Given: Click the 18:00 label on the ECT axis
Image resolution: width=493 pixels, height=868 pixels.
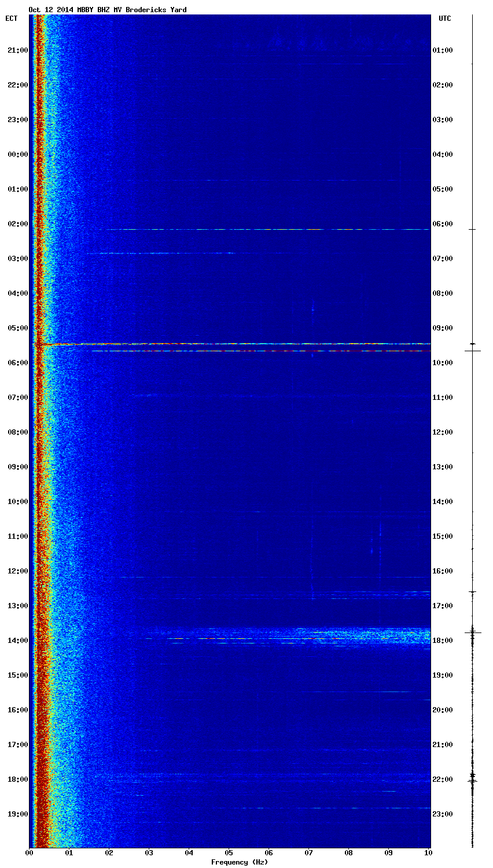Looking at the screenshot, I should point(17,779).
